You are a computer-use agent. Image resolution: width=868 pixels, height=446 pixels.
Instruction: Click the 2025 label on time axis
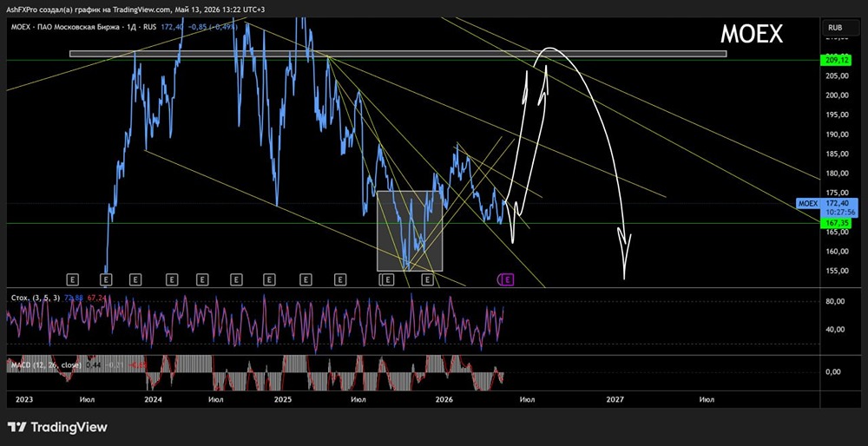[x=283, y=399]
